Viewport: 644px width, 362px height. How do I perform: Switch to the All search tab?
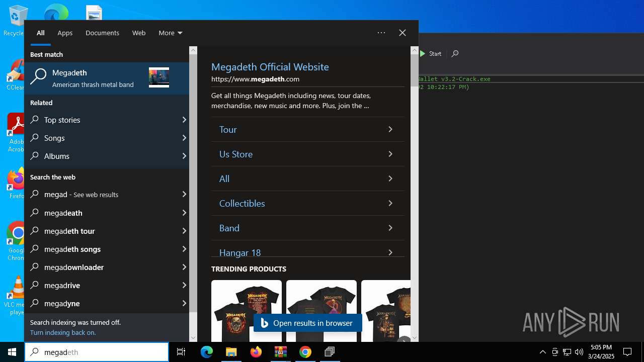pyautogui.click(x=41, y=33)
